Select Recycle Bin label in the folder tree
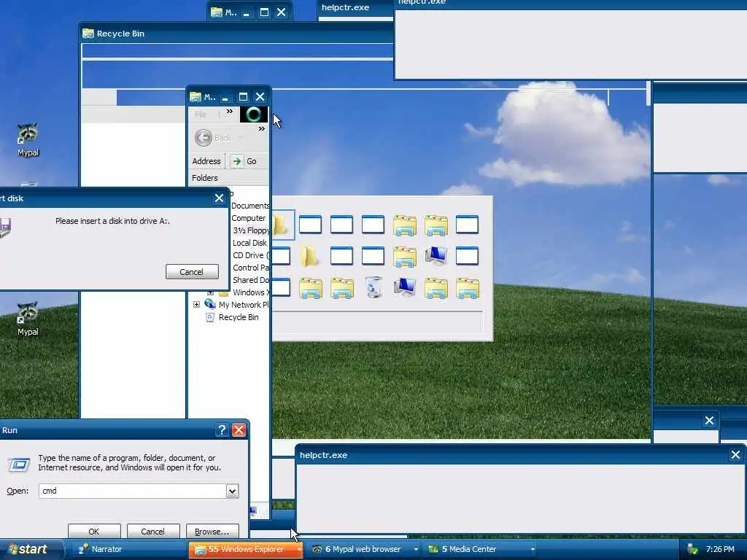The width and height of the screenshot is (747, 560). 239,317
